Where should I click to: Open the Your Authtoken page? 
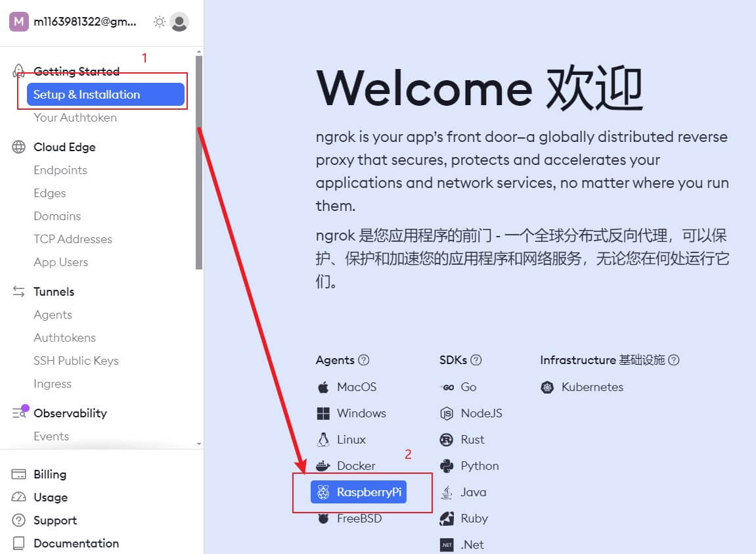[x=75, y=118]
